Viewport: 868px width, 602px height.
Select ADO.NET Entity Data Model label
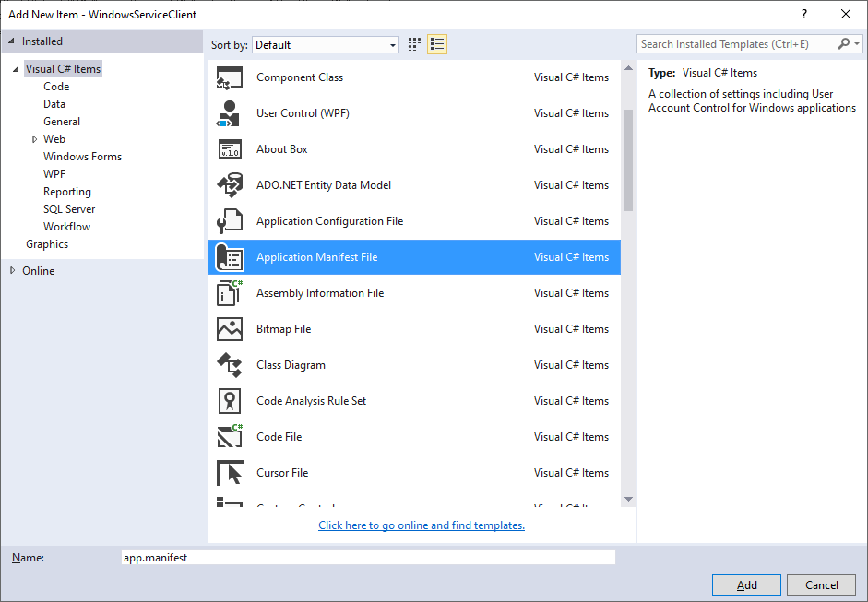pyautogui.click(x=324, y=185)
